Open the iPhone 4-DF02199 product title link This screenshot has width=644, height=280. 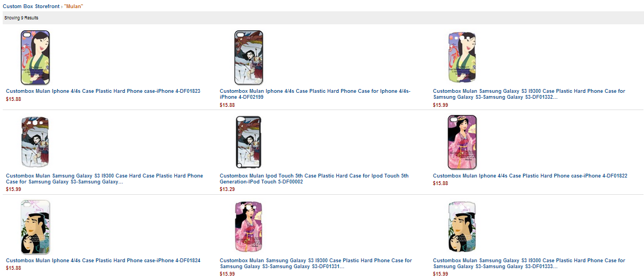click(x=315, y=94)
